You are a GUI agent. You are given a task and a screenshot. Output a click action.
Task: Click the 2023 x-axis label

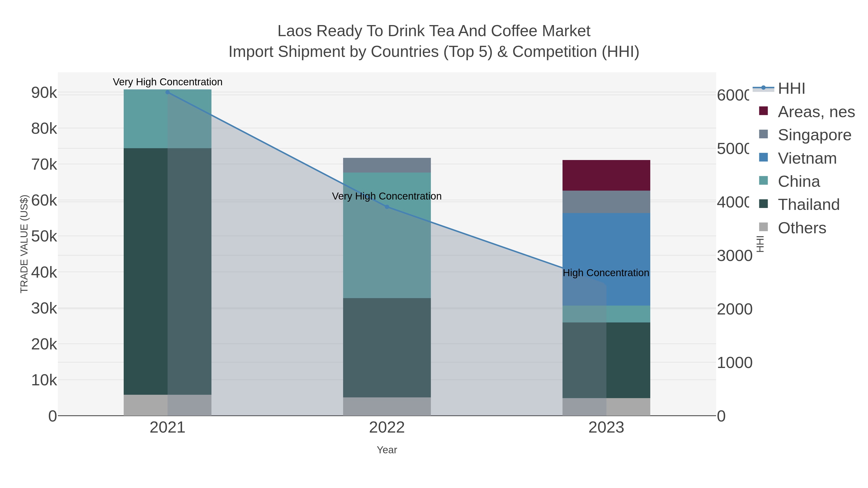tap(606, 427)
